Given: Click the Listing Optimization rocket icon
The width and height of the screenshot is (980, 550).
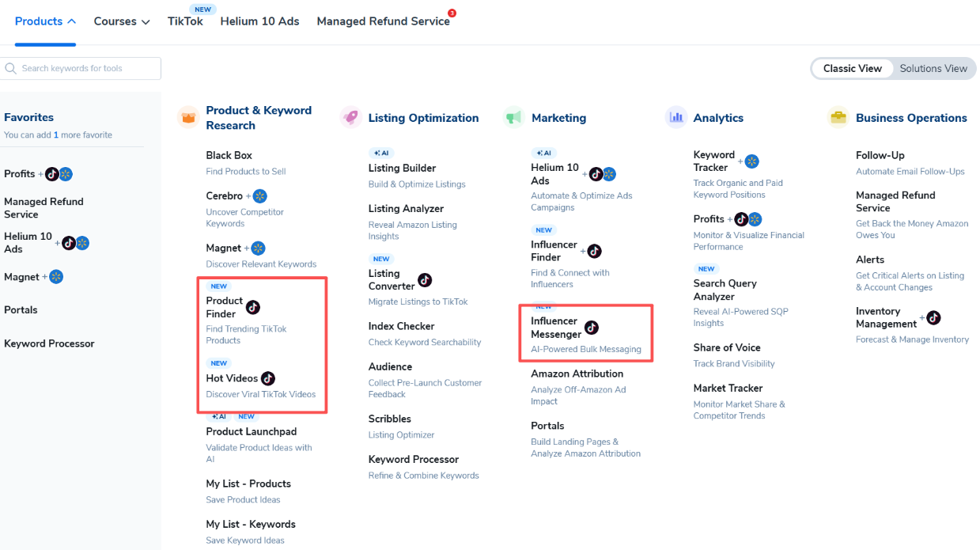Looking at the screenshot, I should click(x=350, y=118).
